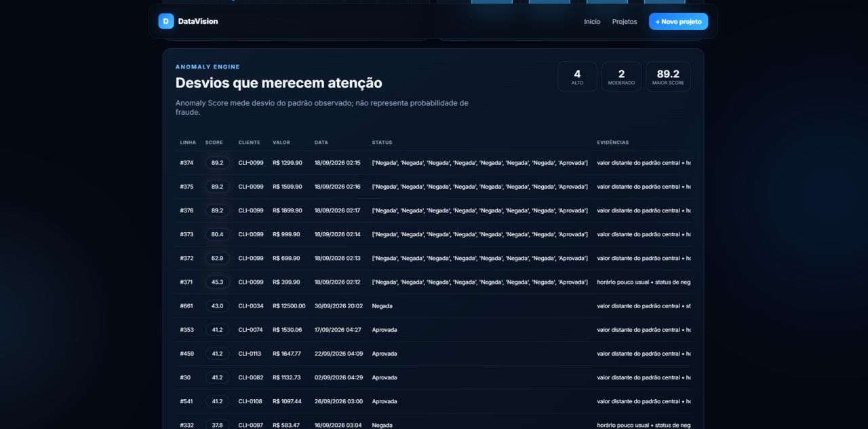The image size is (868, 429).
Task: Click the Desvios que merecem atenção heading
Action: pos(279,83)
